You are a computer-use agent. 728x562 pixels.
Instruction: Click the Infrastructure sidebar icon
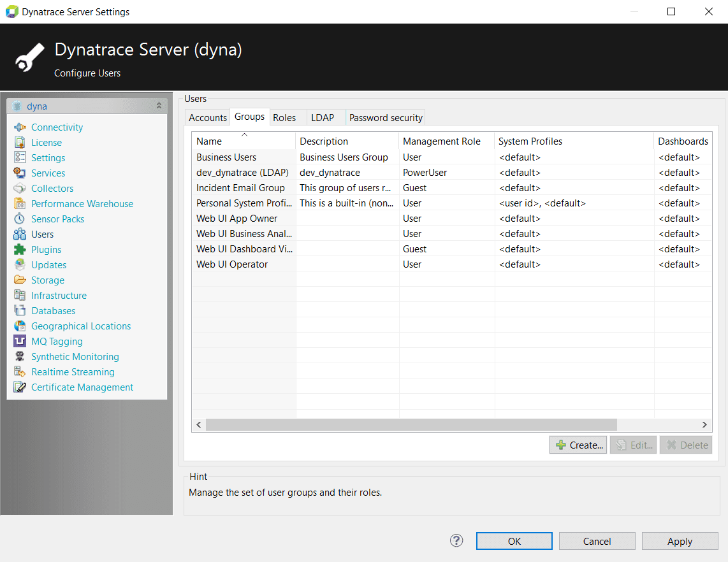[x=20, y=296]
